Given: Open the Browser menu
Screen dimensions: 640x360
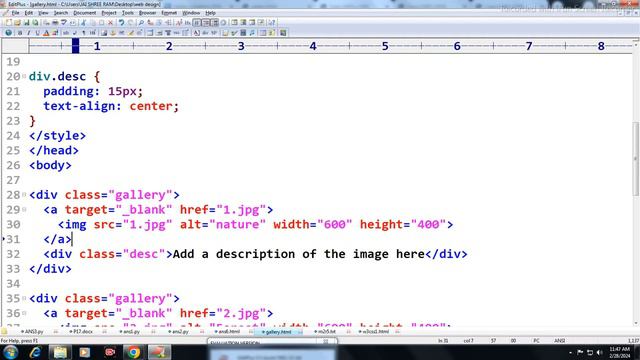Looking at the screenshot, I should tap(147, 13).
